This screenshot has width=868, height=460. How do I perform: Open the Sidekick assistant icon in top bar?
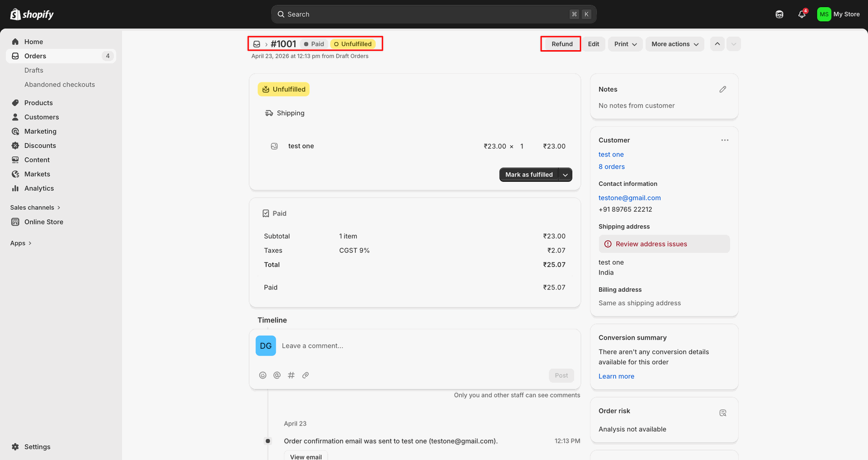coord(779,14)
